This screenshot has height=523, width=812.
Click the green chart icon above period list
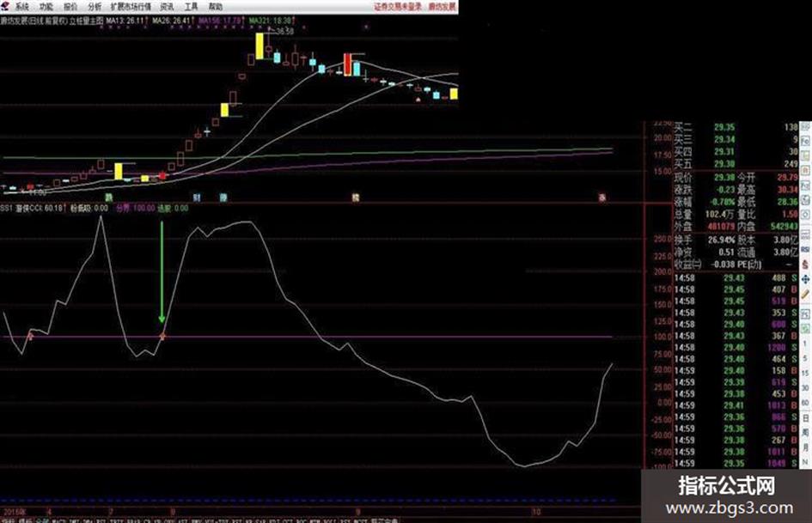805,328
